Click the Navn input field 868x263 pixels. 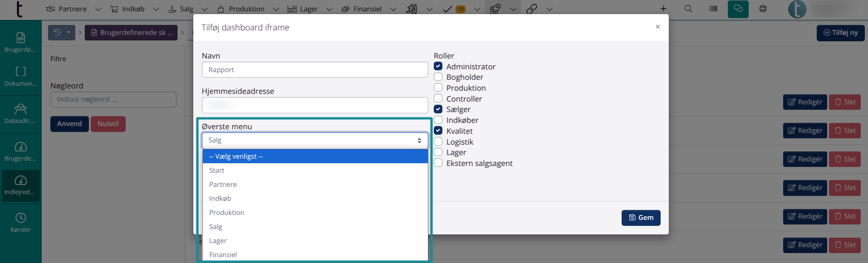point(314,70)
